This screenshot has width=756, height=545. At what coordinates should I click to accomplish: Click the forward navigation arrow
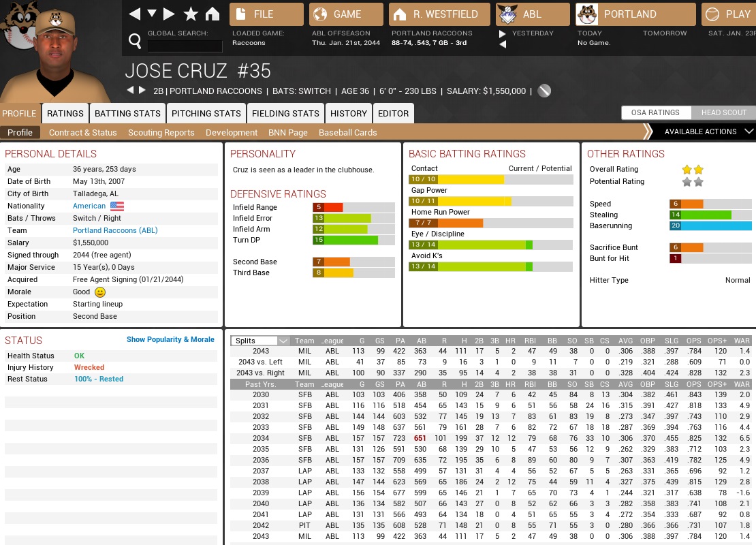tap(170, 14)
